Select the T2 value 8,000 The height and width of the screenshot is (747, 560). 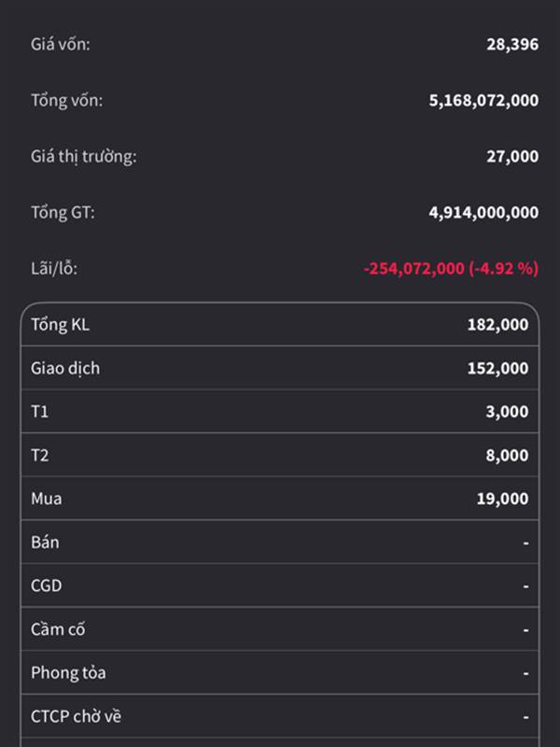(507, 456)
